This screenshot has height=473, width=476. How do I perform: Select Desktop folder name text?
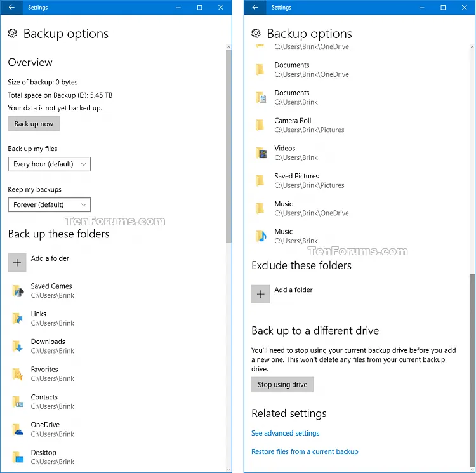point(43,452)
